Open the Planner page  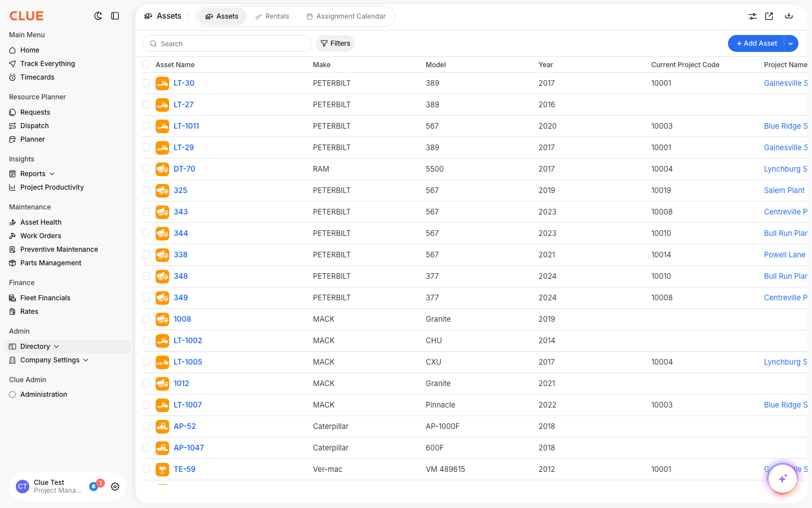pos(33,139)
